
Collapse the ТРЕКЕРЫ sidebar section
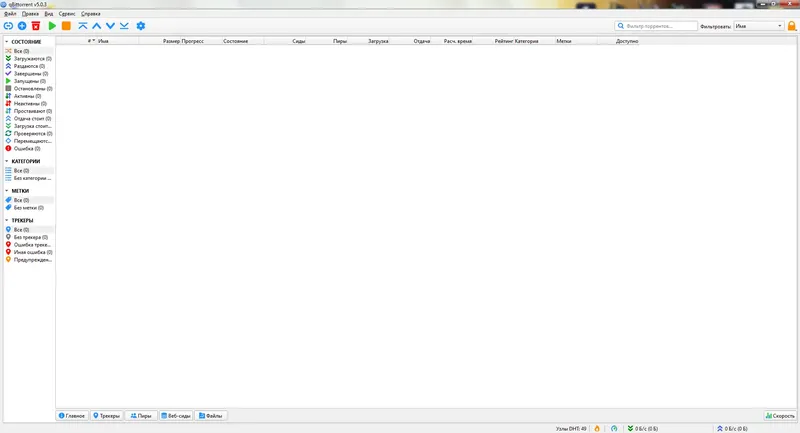[x=7, y=220]
